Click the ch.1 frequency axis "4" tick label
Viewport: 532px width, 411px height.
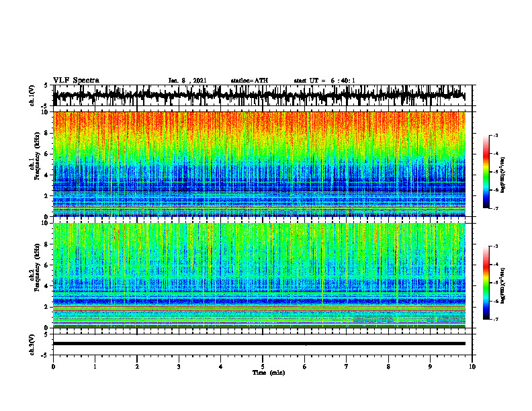pyautogui.click(x=47, y=175)
